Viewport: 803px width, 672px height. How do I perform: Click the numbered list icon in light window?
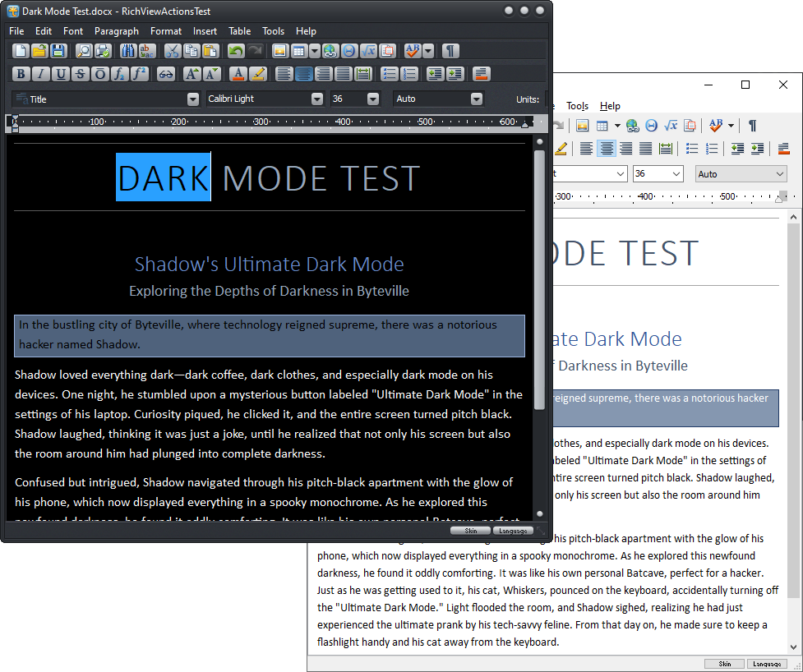[x=712, y=149]
